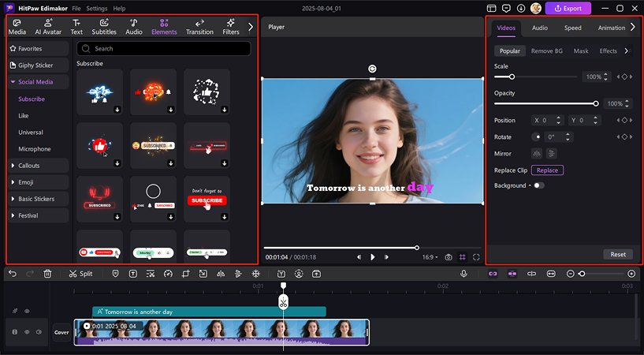
Task: Delete selected clip with trash icon
Action: [47, 274]
